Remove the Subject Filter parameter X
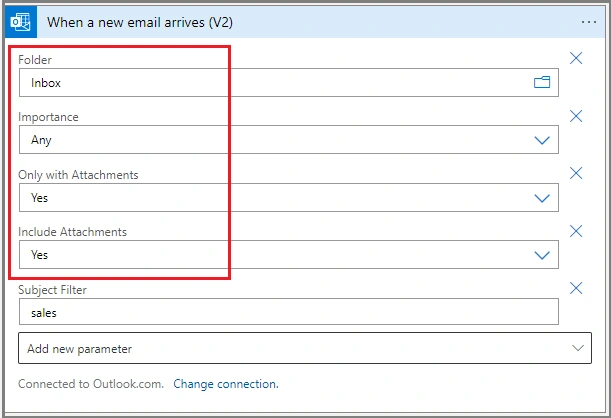This screenshot has width=611, height=418. 576,288
